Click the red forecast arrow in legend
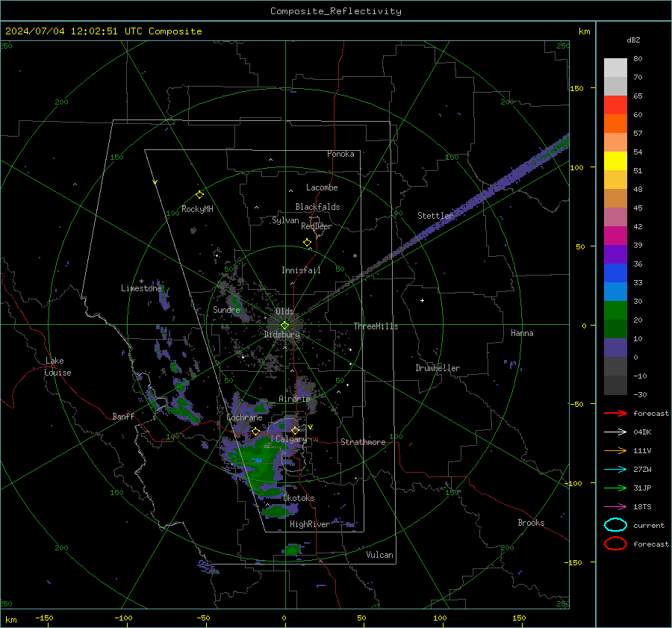 click(x=615, y=413)
